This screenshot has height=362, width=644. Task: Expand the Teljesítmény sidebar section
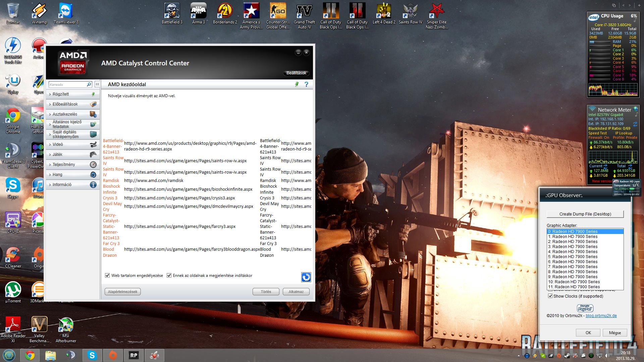(73, 165)
